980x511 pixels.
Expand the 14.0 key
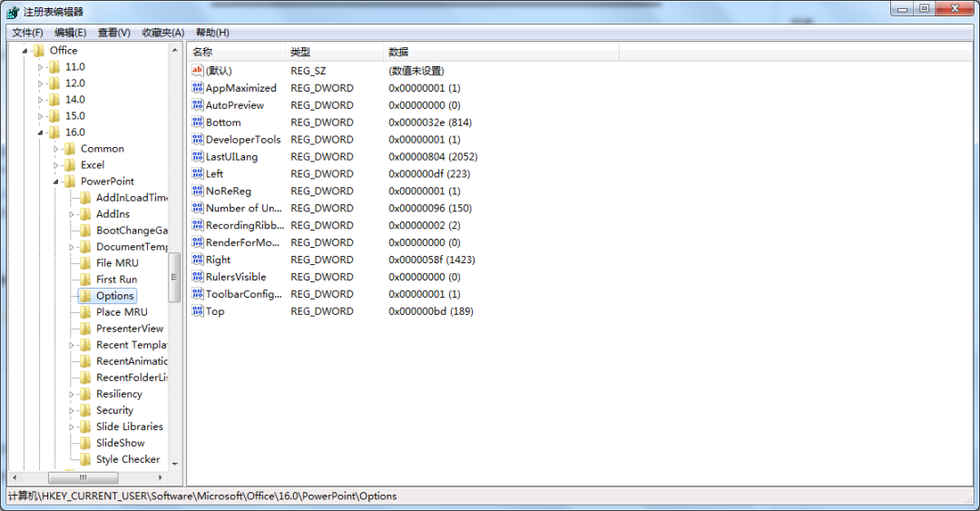41,100
